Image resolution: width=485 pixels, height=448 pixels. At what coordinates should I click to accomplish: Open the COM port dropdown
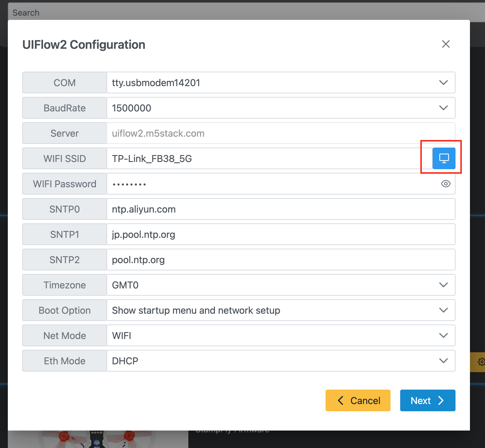tap(281, 82)
